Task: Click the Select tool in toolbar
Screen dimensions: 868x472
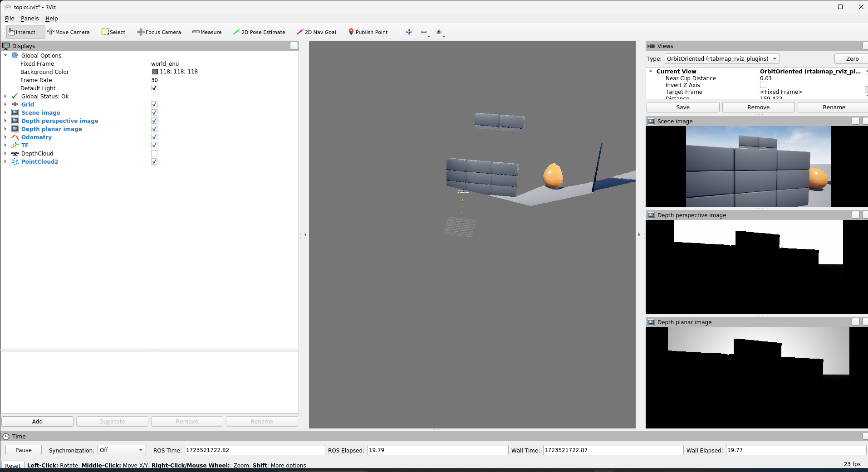Action: (113, 32)
